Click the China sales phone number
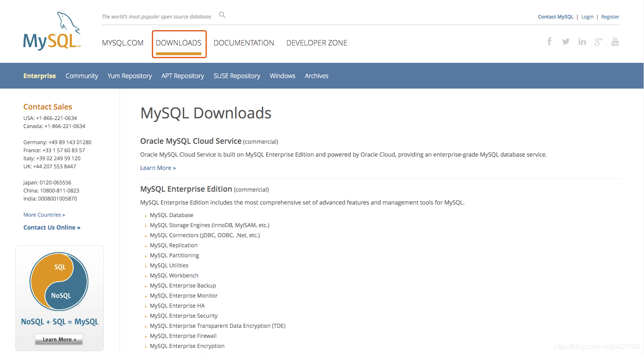Image resolution: width=644 pixels, height=354 pixels. point(60,190)
